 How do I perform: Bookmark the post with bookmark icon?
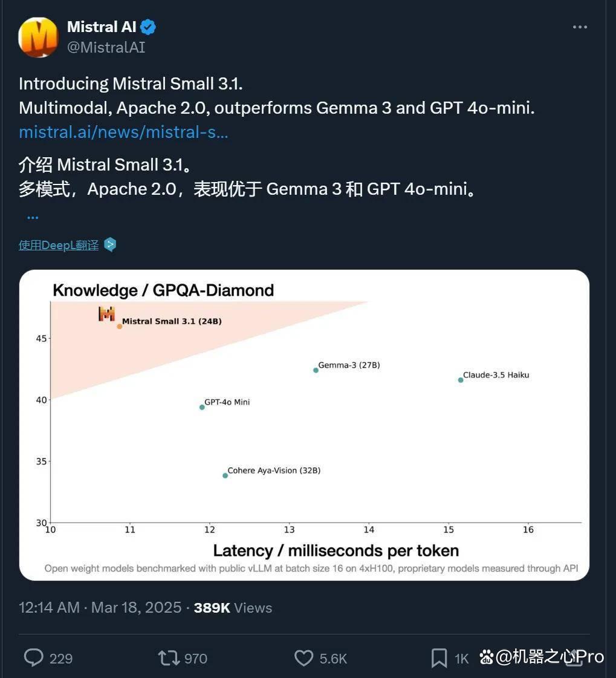[439, 658]
